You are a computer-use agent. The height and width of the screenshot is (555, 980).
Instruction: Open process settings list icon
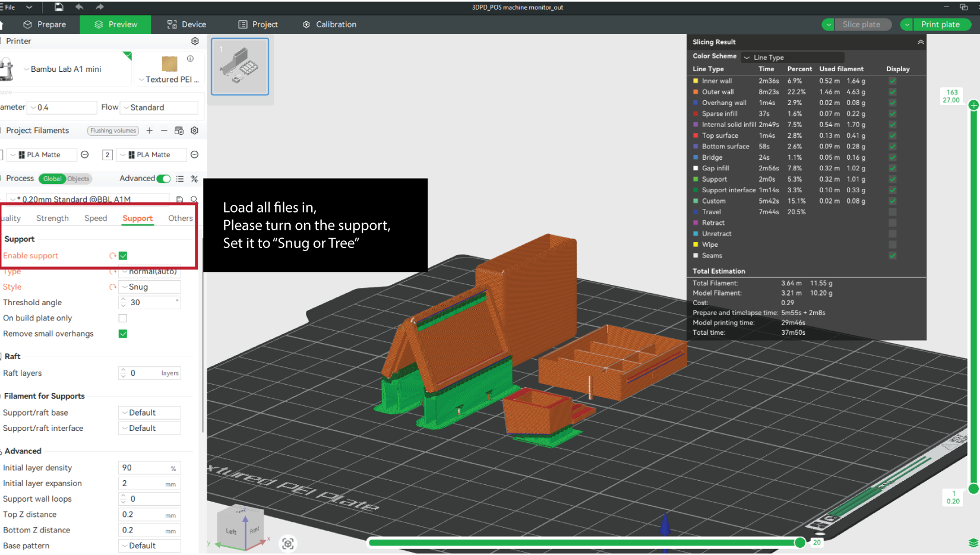[x=180, y=179]
